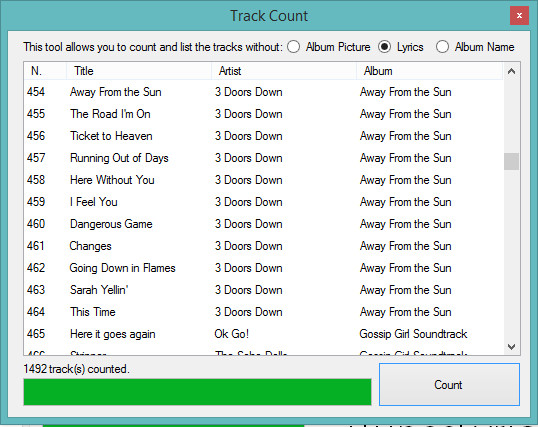The width and height of the screenshot is (538, 427).
Task: Click the vertical scrollbar thumb
Action: (x=511, y=161)
